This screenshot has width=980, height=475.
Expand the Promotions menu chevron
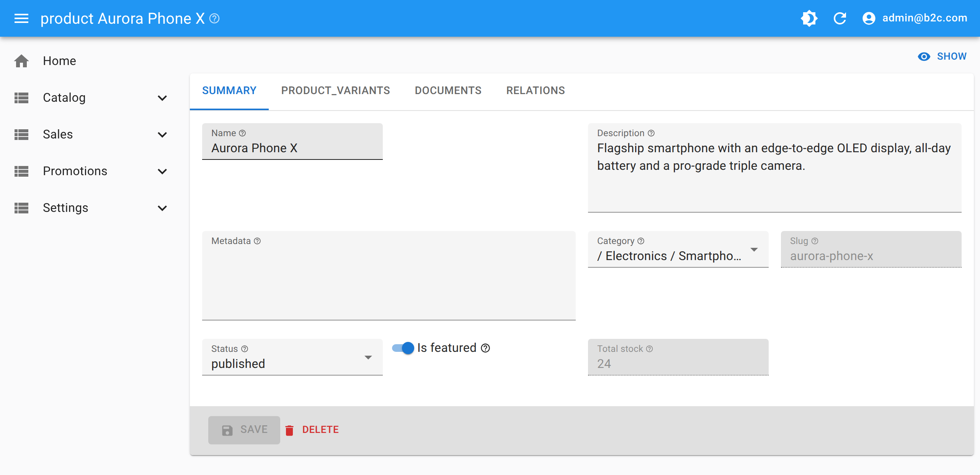click(x=162, y=171)
